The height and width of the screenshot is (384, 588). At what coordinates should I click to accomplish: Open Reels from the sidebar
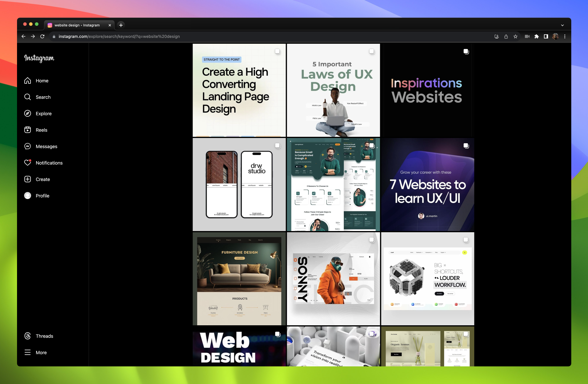(x=41, y=130)
